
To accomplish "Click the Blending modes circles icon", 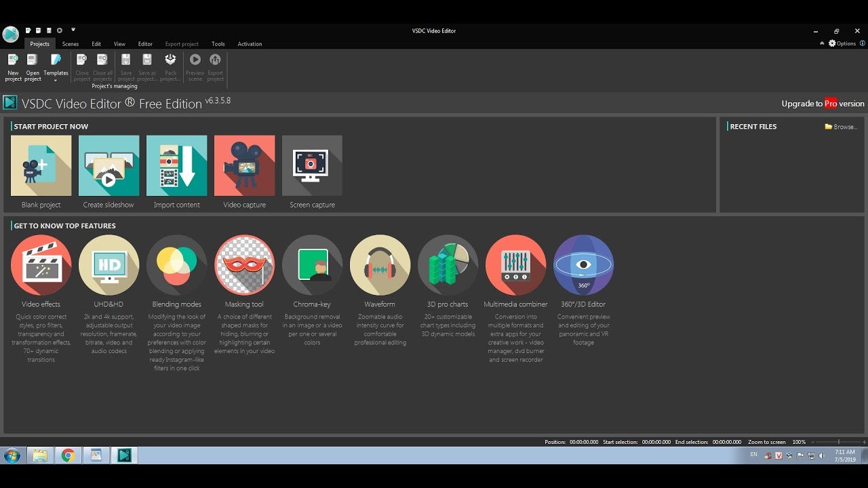I will (x=176, y=265).
